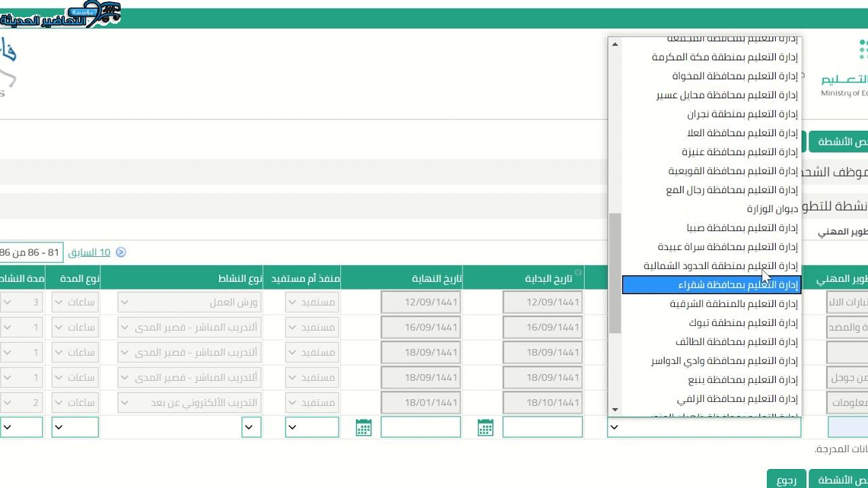Open the start date calendar picker icon
Image resolution: width=868 pixels, height=488 pixels.
click(485, 427)
